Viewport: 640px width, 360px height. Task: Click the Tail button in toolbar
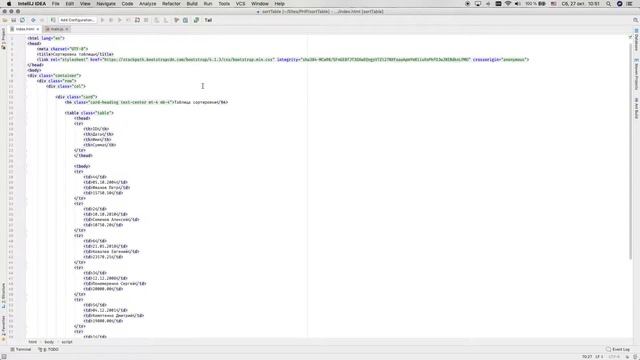tap(208, 20)
